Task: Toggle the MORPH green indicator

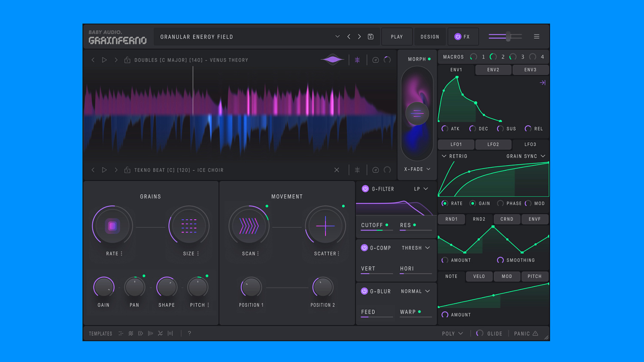Action: pyautogui.click(x=429, y=59)
